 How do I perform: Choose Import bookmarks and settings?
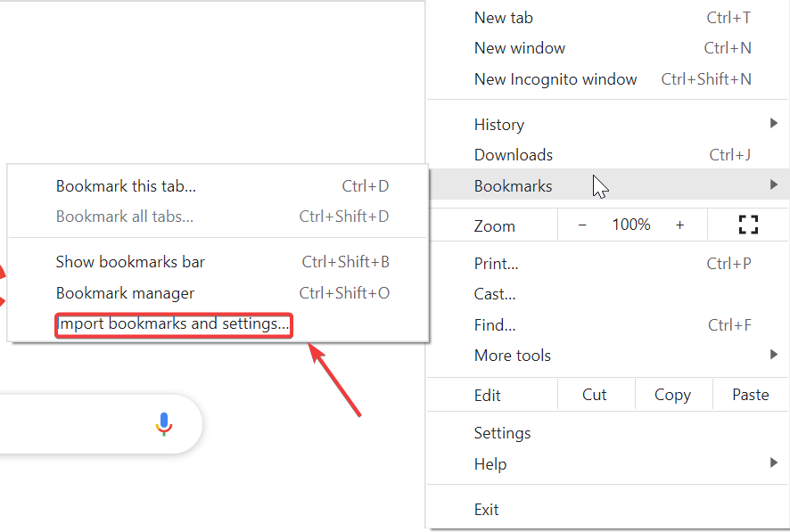174,324
